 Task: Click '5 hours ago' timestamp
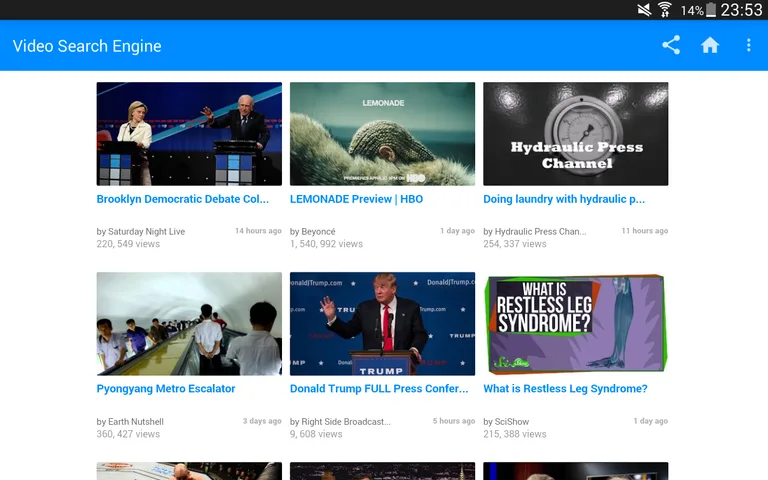(454, 421)
